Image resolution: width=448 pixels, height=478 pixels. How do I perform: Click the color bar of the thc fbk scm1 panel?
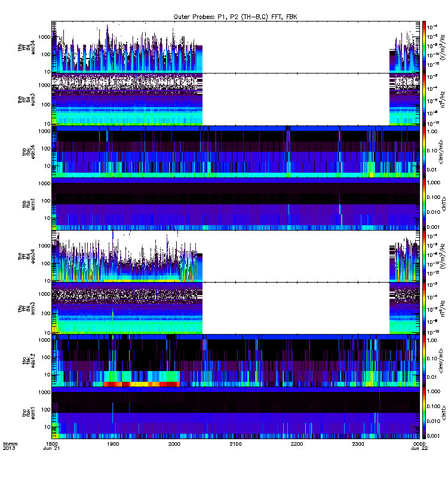[x=424, y=413]
